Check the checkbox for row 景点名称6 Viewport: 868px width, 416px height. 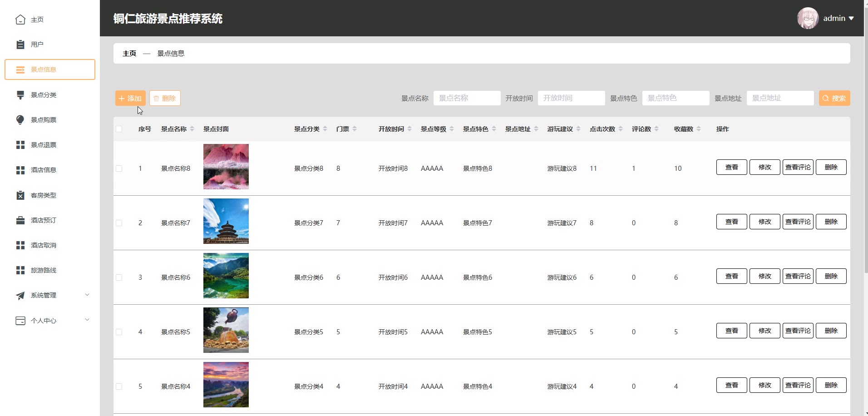[119, 277]
